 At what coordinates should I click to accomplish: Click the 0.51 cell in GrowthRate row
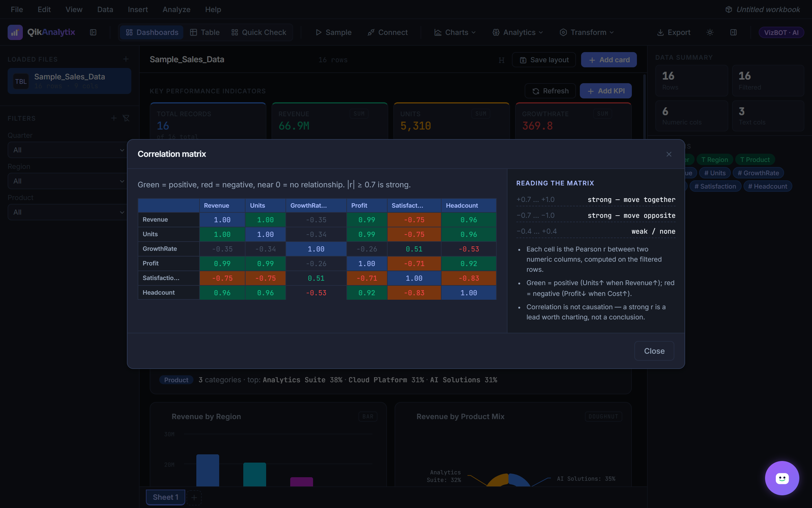tap(414, 249)
